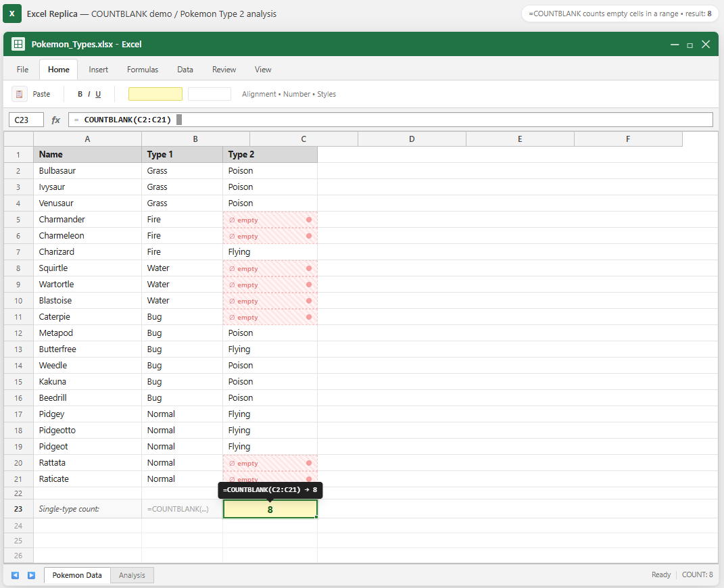Select column F header
Viewport: 724px width, 588px height.
coord(628,139)
